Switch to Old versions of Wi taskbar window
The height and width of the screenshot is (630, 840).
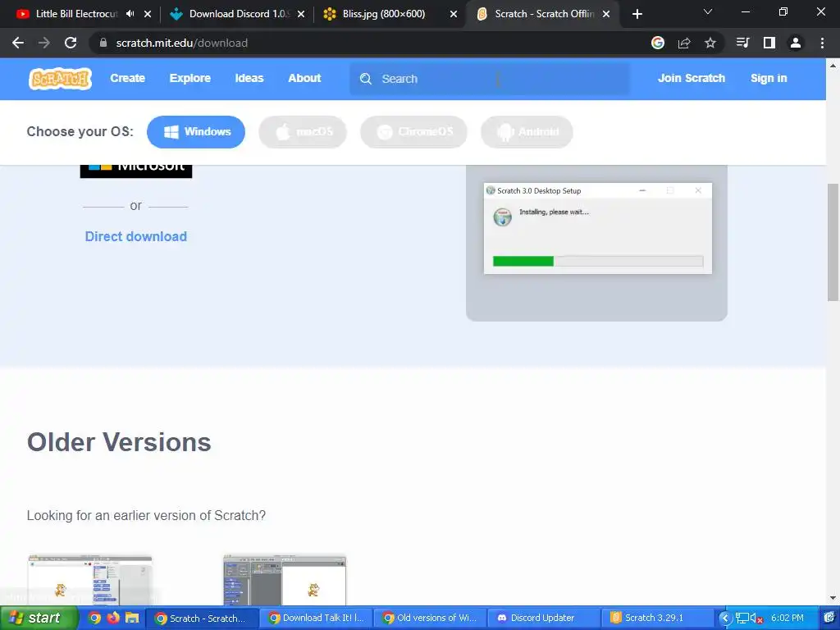(x=430, y=619)
